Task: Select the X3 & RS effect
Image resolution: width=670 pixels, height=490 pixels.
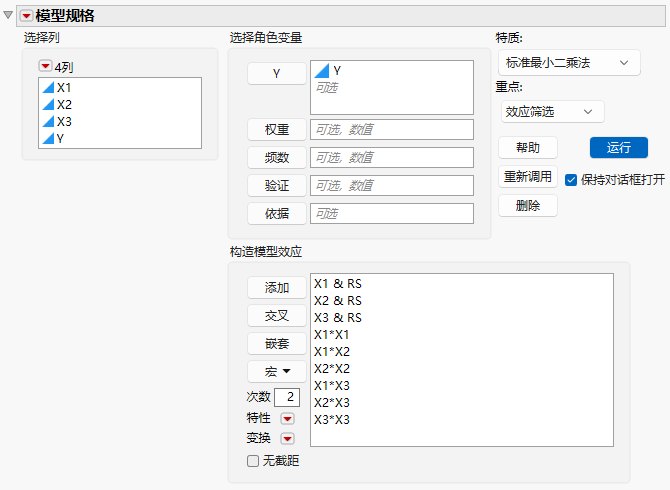Action: [338, 318]
